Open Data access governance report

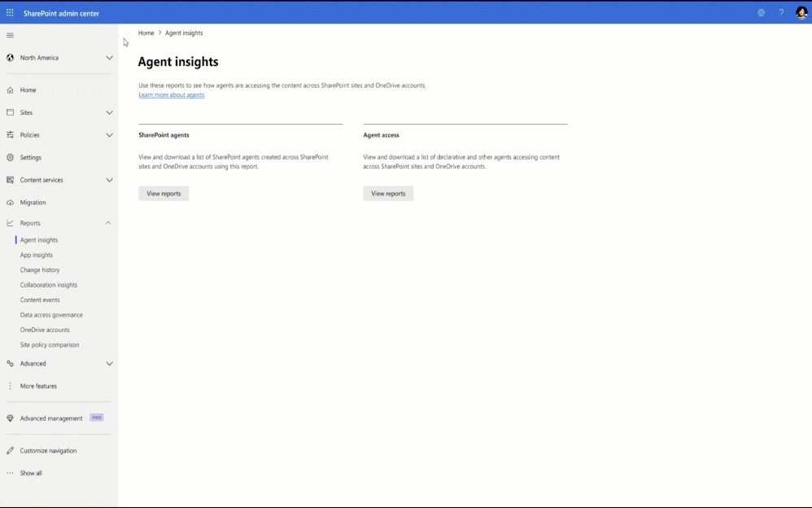[51, 315]
